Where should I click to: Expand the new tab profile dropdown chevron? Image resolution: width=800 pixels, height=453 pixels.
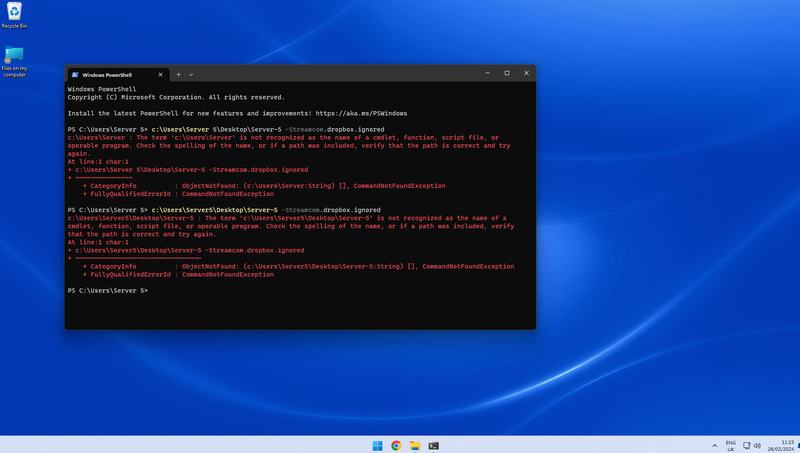click(191, 74)
